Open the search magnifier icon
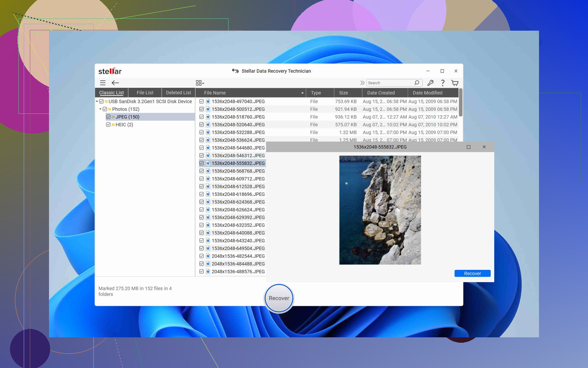This screenshot has height=368, width=588. click(416, 83)
